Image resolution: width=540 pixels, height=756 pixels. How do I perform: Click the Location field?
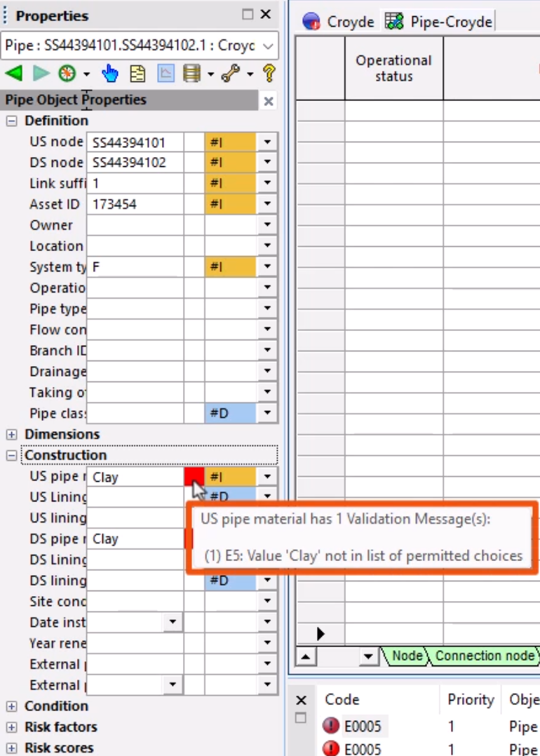click(x=135, y=246)
